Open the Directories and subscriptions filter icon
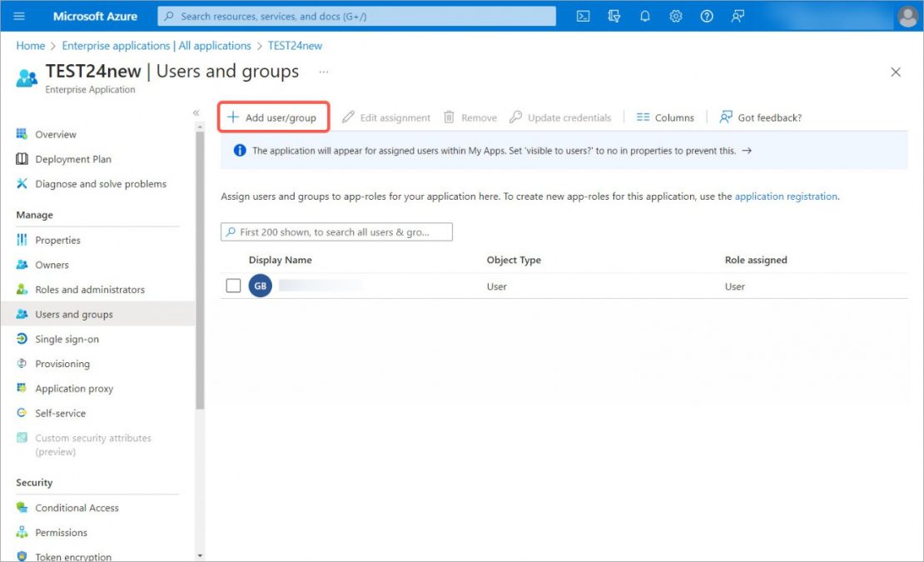 614,16
